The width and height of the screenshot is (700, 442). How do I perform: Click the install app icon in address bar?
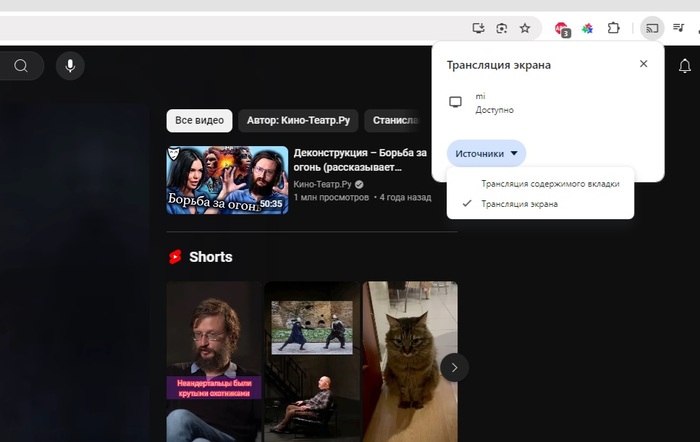pyautogui.click(x=479, y=28)
